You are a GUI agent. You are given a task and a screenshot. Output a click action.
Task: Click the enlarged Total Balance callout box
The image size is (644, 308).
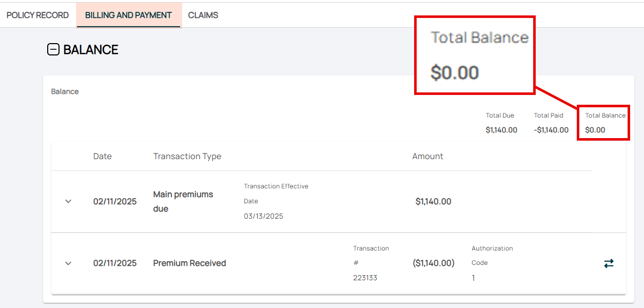pos(475,55)
